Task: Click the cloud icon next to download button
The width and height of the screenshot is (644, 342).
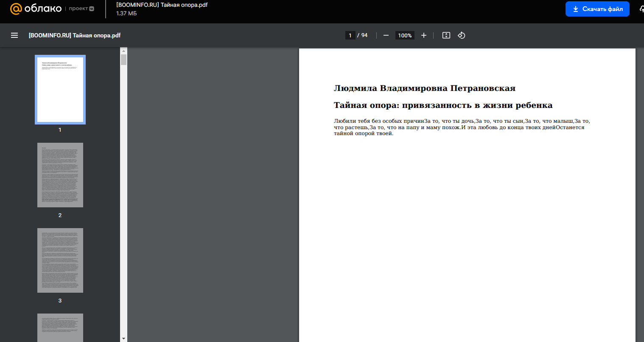Action: point(641,9)
